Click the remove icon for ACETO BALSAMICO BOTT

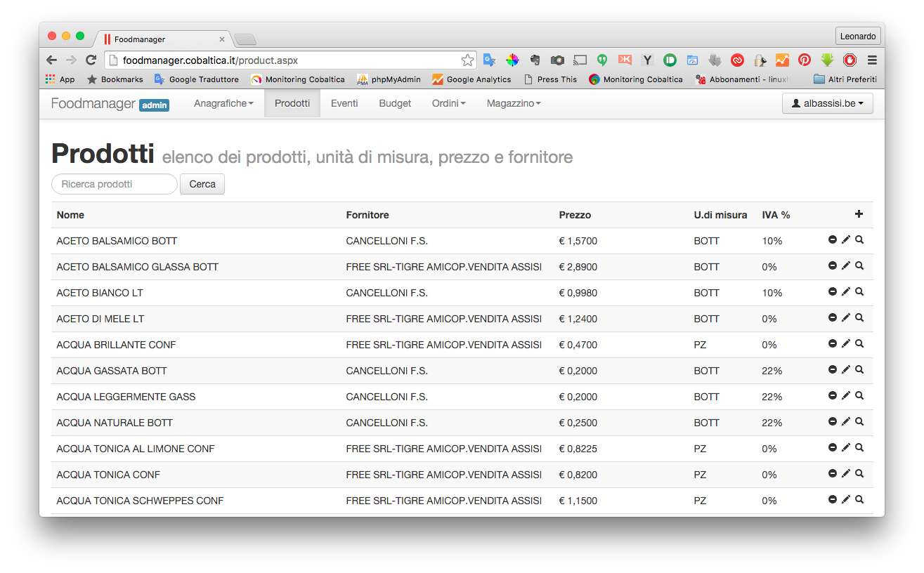tap(833, 240)
